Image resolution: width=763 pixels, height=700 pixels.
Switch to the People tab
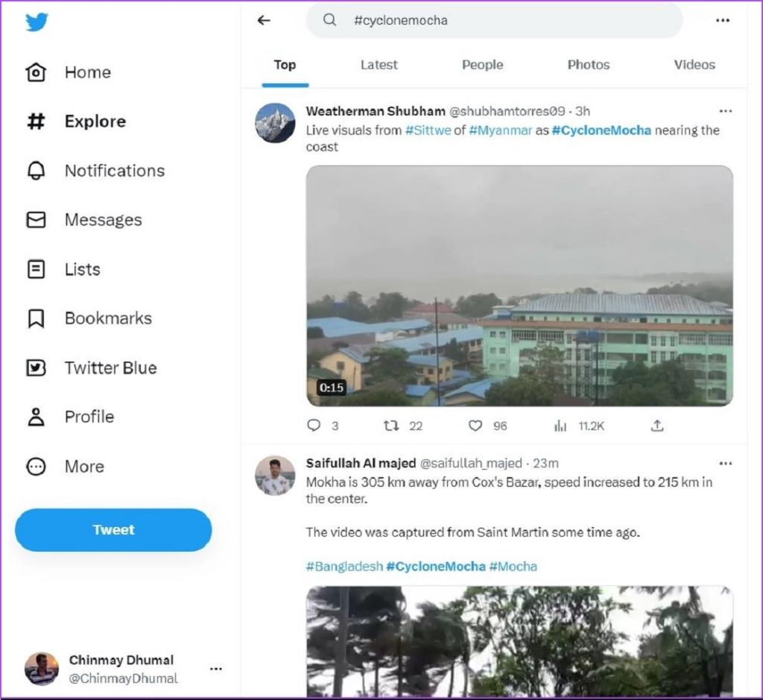click(x=482, y=65)
